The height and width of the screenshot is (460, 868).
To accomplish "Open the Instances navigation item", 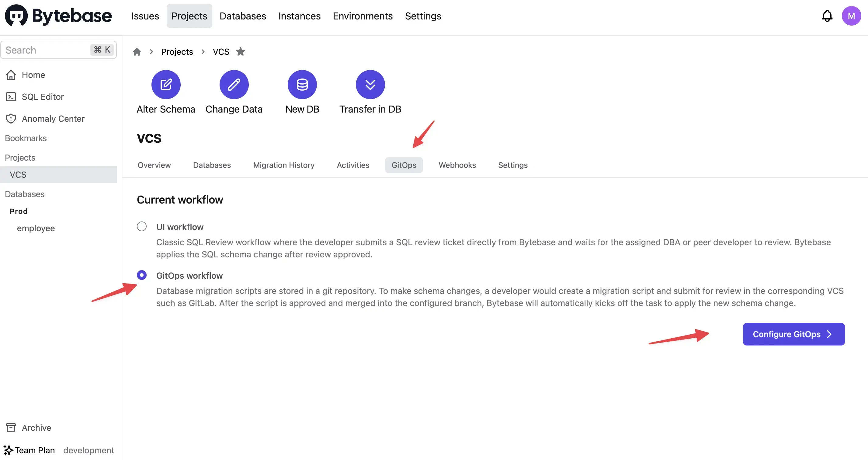I will pyautogui.click(x=299, y=16).
